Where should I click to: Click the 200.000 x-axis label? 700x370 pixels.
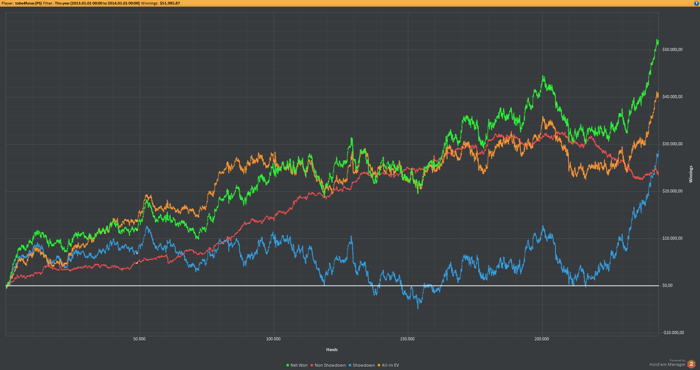(542, 339)
